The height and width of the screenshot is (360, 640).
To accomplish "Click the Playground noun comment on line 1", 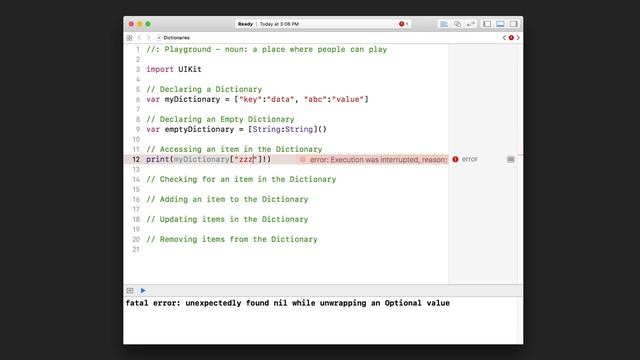I will (267, 49).
